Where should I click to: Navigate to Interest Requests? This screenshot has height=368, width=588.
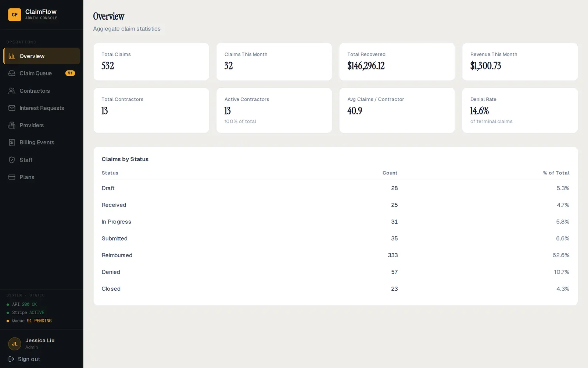click(42, 108)
